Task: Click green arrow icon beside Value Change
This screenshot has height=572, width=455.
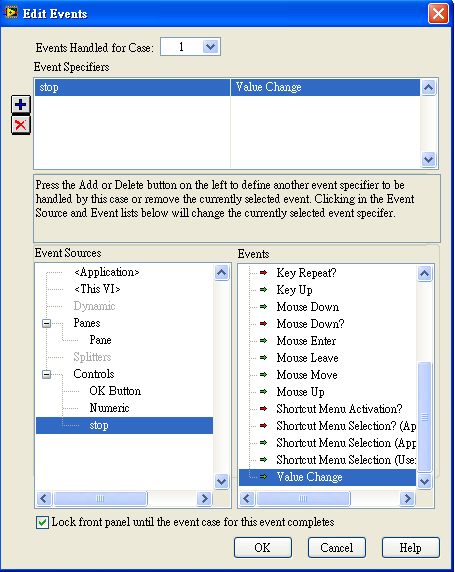Action: click(x=263, y=477)
